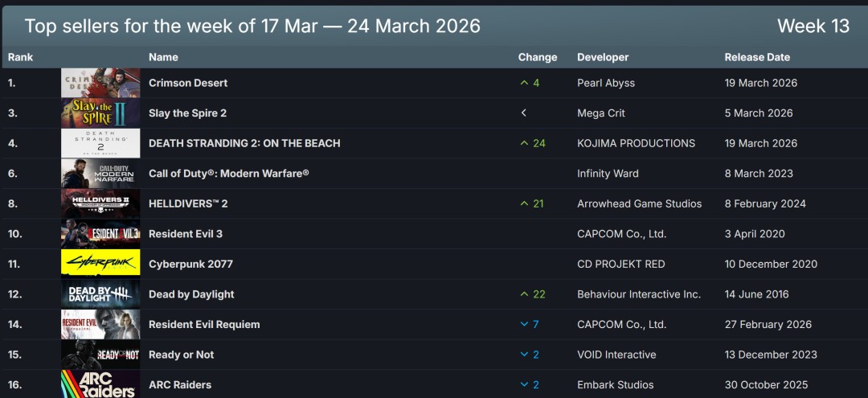Open the ARC Raiders logo thumbnail

coord(100,384)
